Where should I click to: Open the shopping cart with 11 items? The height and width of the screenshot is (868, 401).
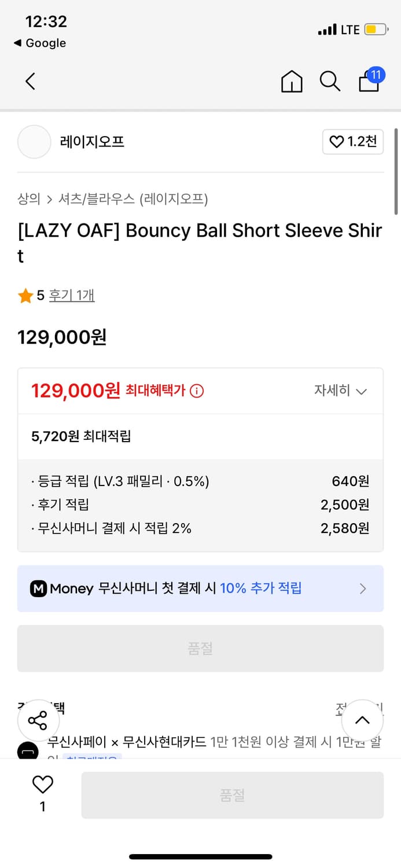pos(369,82)
